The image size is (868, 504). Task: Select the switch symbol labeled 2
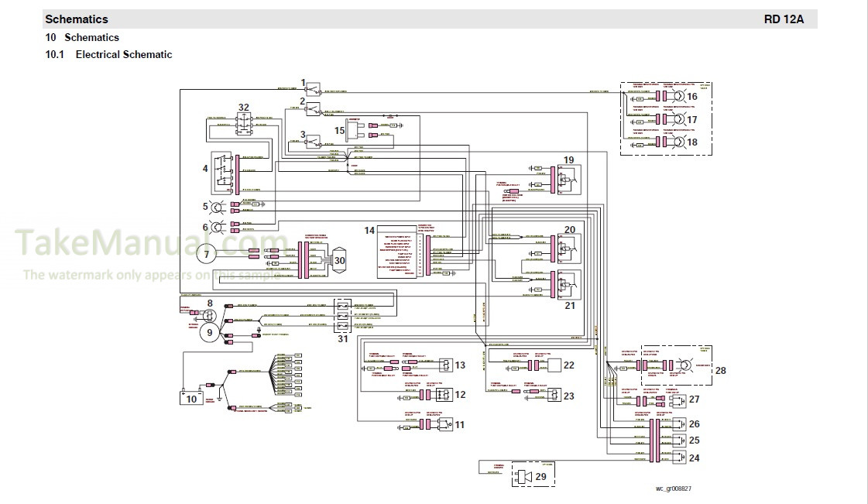coord(316,110)
